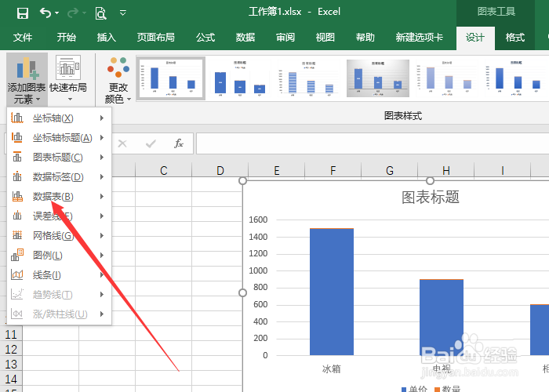The image size is (549, 392).
Task: Select row 12 header
Action: point(11,350)
